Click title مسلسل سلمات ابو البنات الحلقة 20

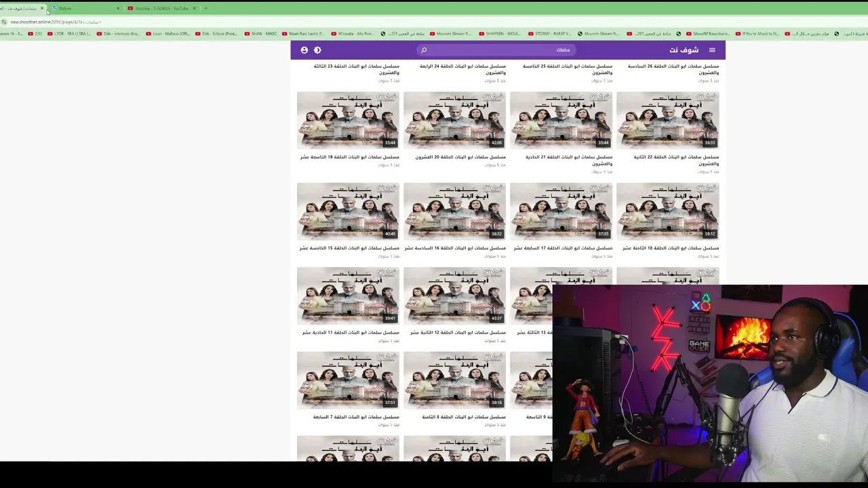click(460, 157)
